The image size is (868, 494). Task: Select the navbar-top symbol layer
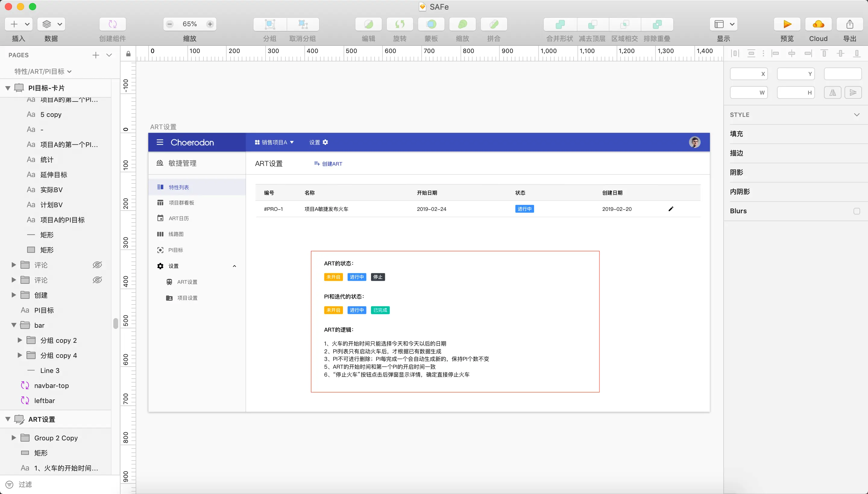[51, 386]
